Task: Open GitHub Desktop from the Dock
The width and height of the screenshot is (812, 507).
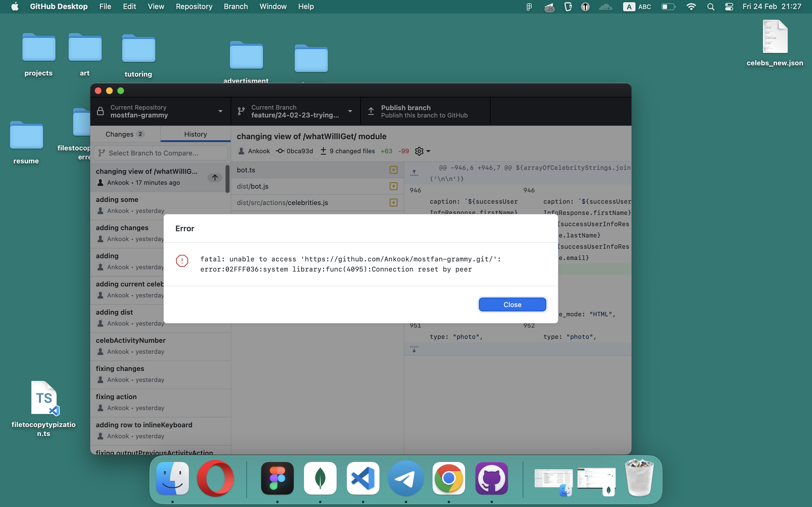Action: click(x=491, y=478)
